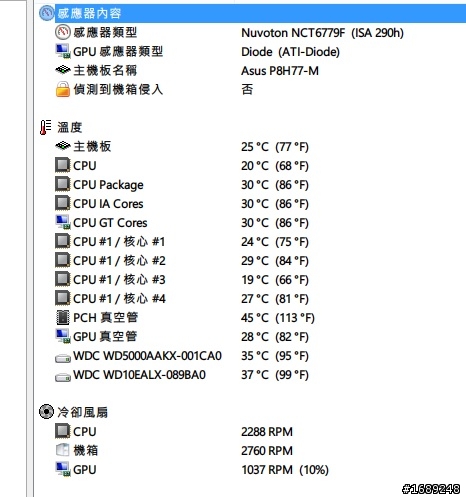Click the drive icon beside WDC WD5000AAKX-001CA0
Image resolution: width=466 pixels, height=497 pixels.
pyautogui.click(x=63, y=358)
